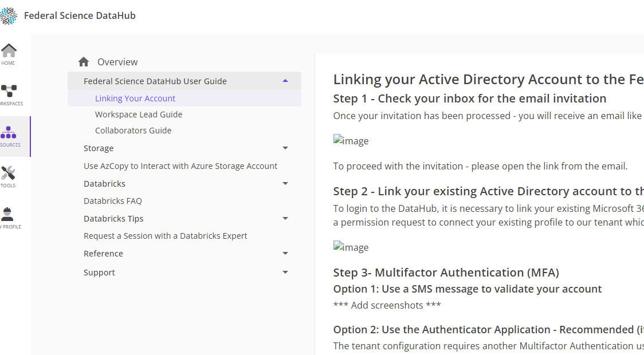644x355 pixels.
Task: Expand the Support section arrow
Action: coord(285,272)
